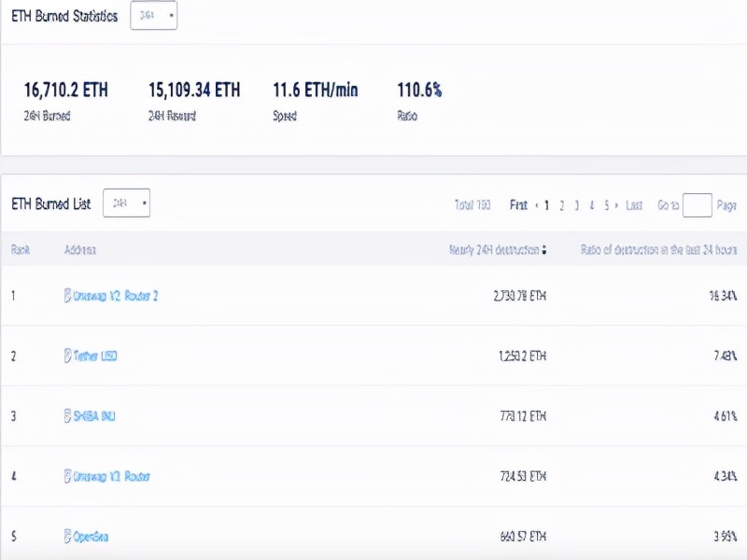The height and width of the screenshot is (560, 747).
Task: Open Tether USD address link
Action: (x=95, y=356)
